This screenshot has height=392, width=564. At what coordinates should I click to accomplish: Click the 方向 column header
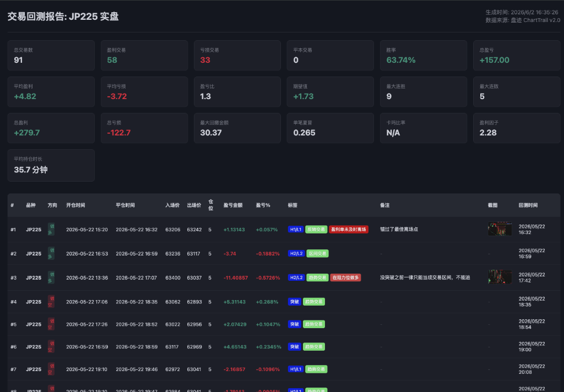(52, 205)
